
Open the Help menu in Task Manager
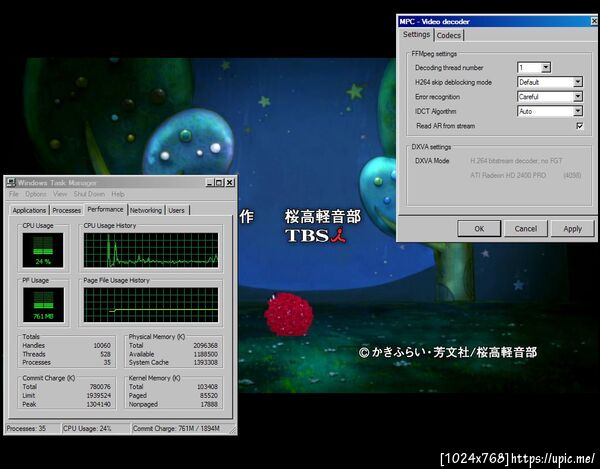[118, 194]
